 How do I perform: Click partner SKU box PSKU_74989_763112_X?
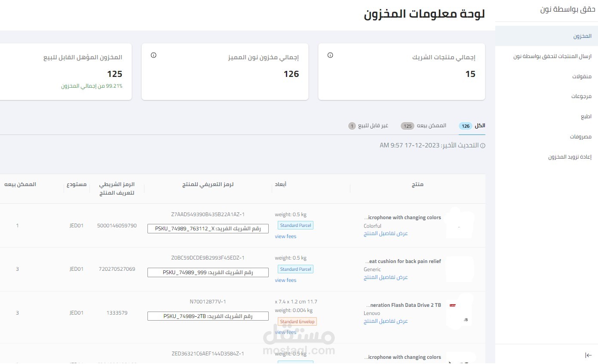click(x=208, y=229)
